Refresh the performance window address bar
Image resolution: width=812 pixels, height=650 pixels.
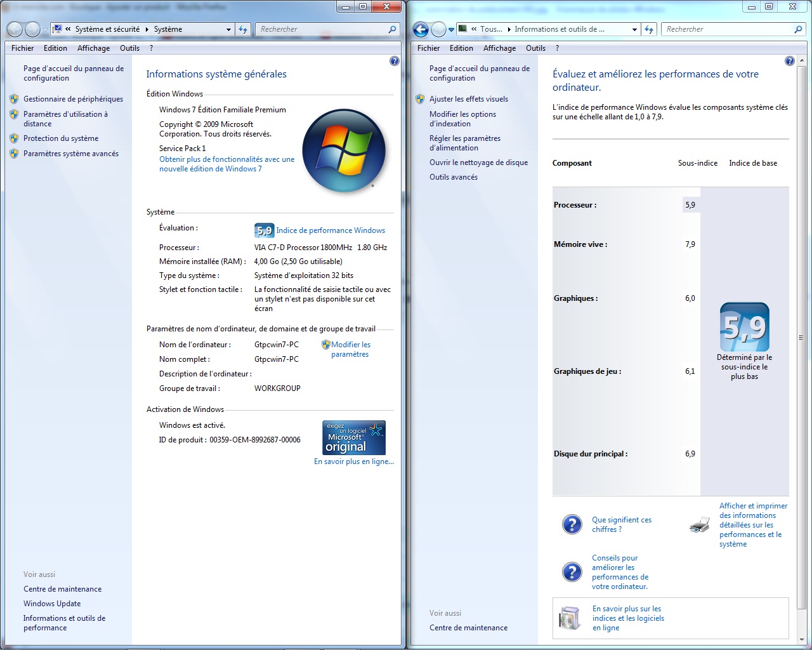click(x=649, y=29)
